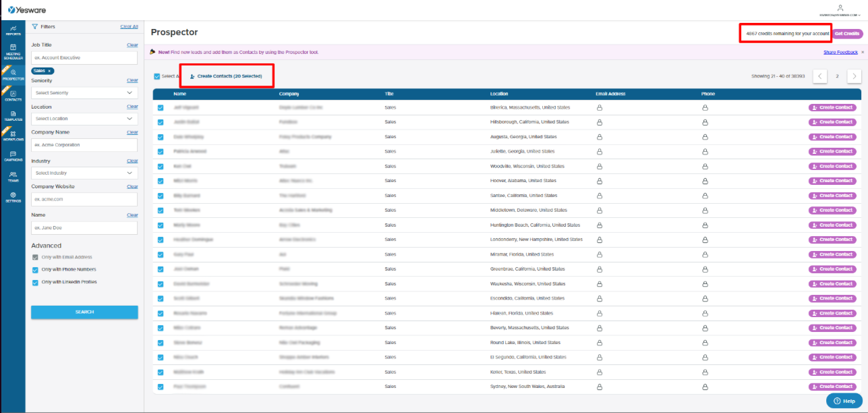This screenshot has width=868, height=413.
Task: Toggle Only with Phone Numbers checkbox
Action: (35, 270)
